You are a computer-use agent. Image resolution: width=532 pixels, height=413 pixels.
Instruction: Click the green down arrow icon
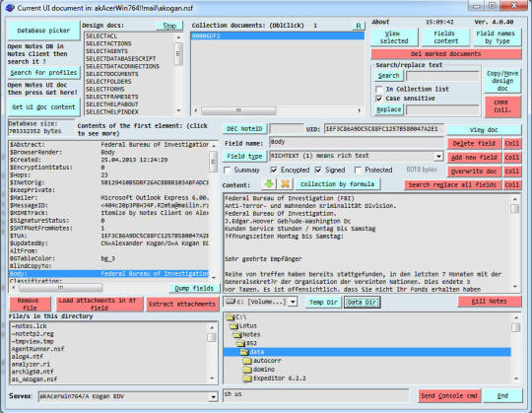[269, 184]
